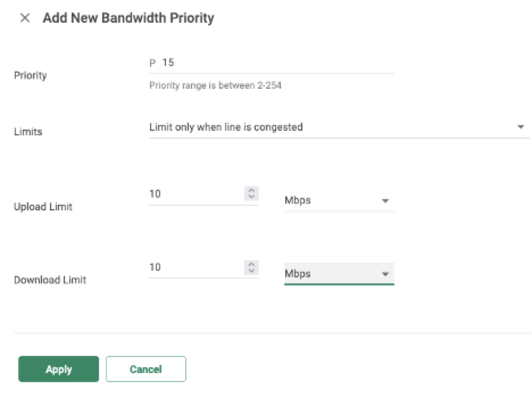Click the Limits dropdown arrow icon

(x=520, y=127)
